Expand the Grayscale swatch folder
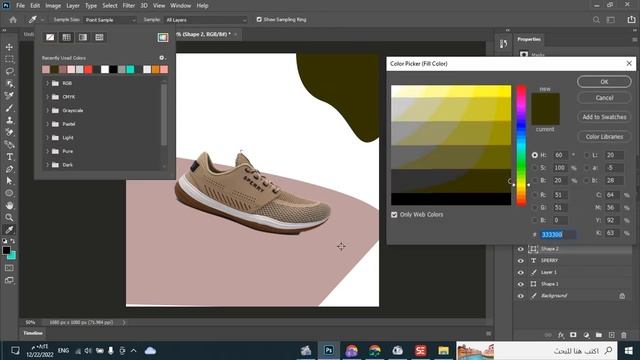640x360 pixels. coord(47,111)
